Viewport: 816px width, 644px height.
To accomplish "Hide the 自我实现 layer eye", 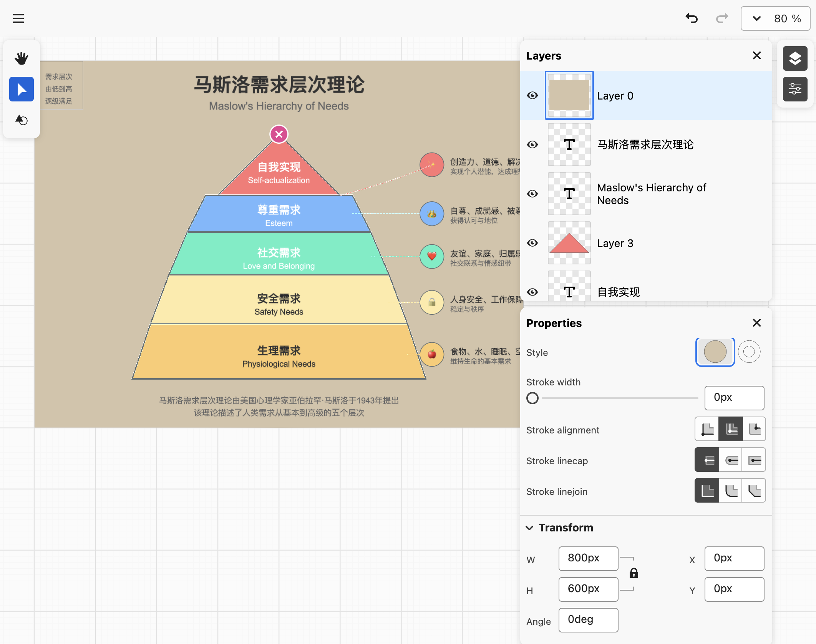I will pos(532,292).
